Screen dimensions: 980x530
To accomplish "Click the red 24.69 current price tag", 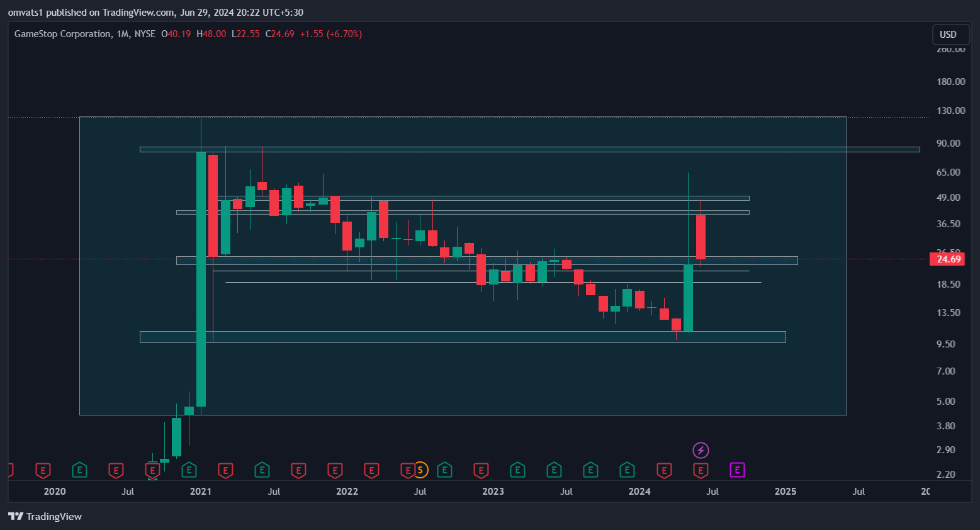I will pos(947,259).
